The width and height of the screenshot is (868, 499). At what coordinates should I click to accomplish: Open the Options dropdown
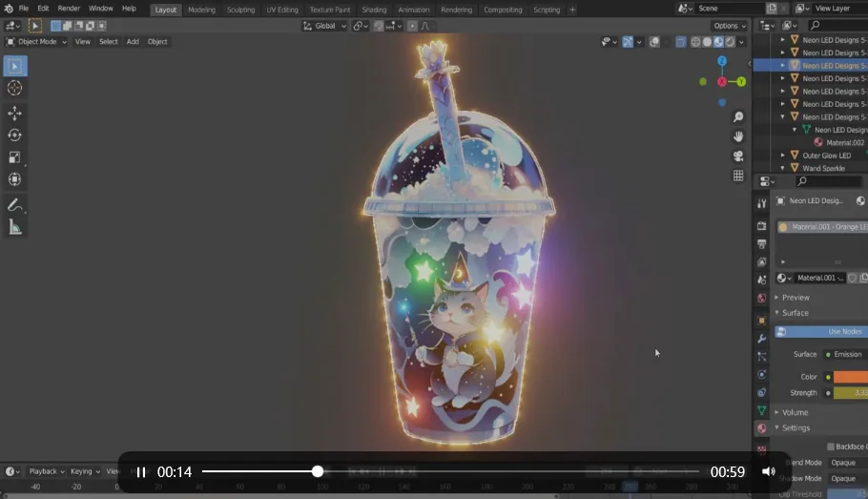[x=730, y=26]
